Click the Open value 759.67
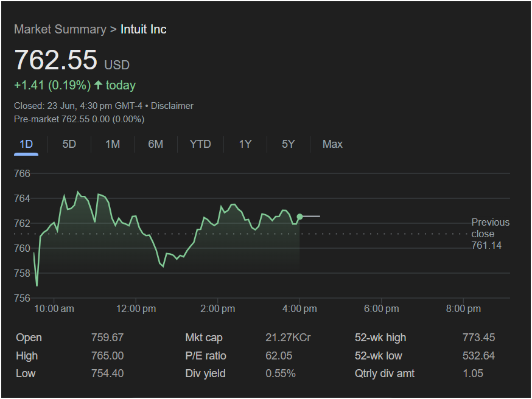The height and width of the screenshot is (399, 532). pos(107,338)
